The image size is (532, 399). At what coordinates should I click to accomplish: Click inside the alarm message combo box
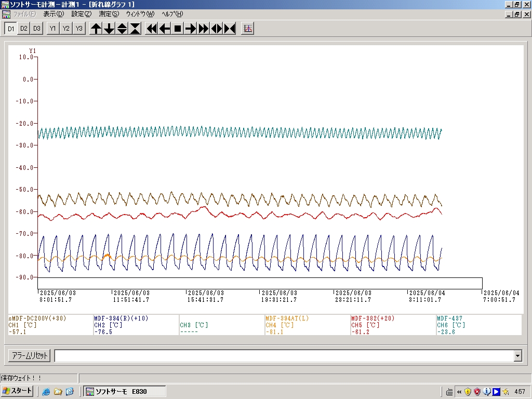pos(284,356)
